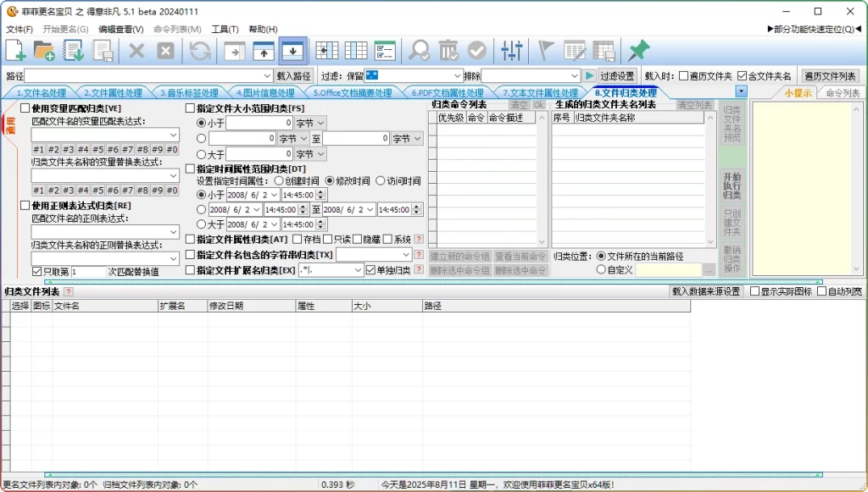This screenshot has height=492, width=868.
Task: Open the 排除 filter dropdown
Action: pos(574,75)
